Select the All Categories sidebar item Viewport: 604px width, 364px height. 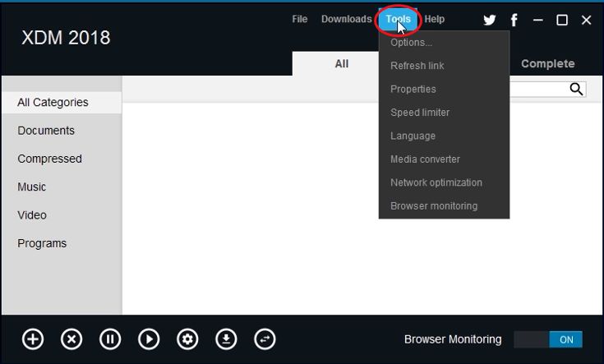point(62,103)
